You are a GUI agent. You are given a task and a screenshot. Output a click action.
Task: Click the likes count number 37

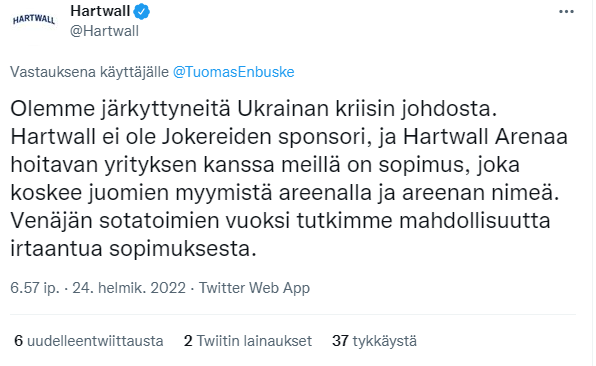click(x=340, y=341)
